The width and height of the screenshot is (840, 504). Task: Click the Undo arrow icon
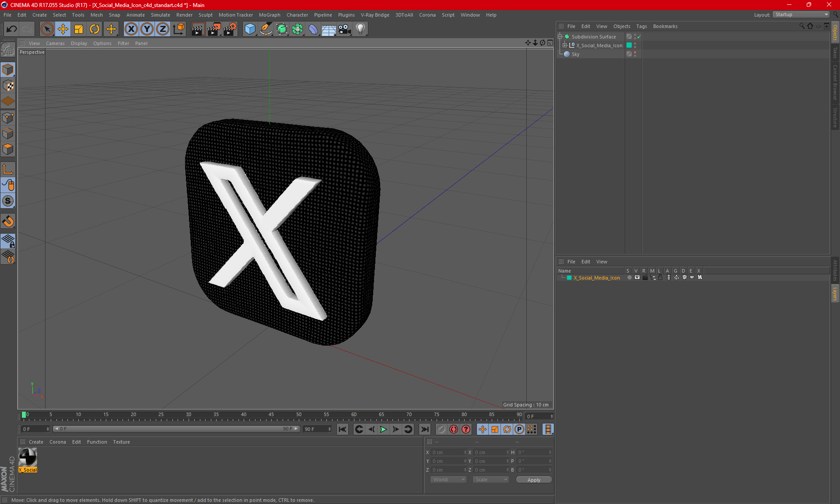pos(12,29)
